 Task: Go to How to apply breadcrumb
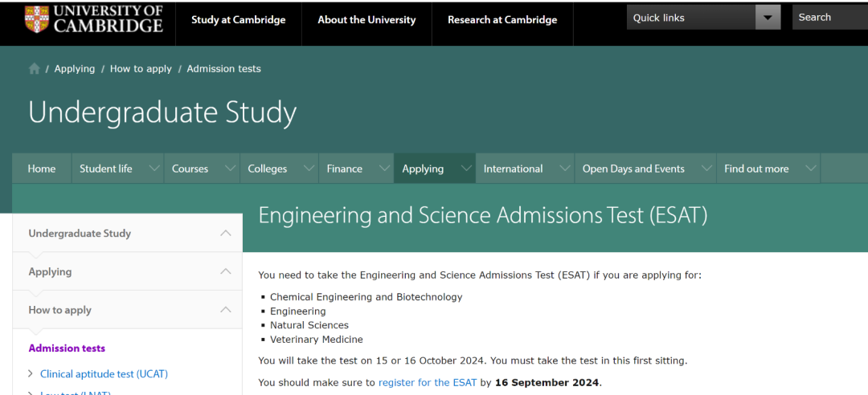point(141,68)
